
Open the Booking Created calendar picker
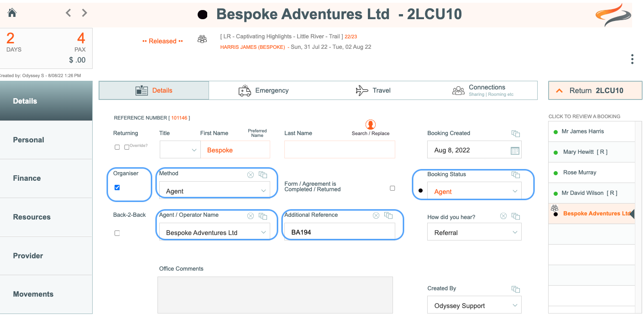(x=515, y=151)
